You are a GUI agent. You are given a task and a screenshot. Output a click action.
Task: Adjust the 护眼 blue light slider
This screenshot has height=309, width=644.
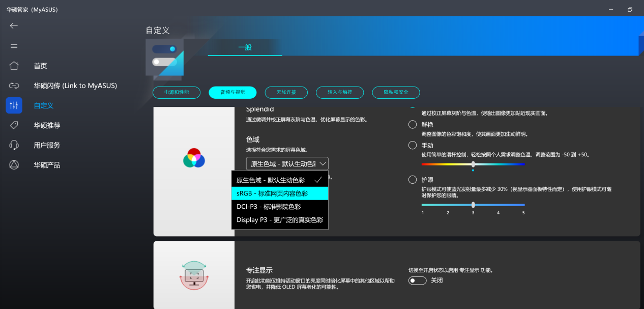pos(473,205)
